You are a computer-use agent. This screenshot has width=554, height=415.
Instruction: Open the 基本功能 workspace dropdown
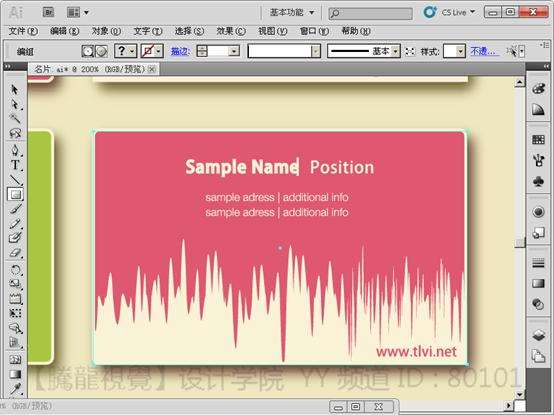coord(291,13)
